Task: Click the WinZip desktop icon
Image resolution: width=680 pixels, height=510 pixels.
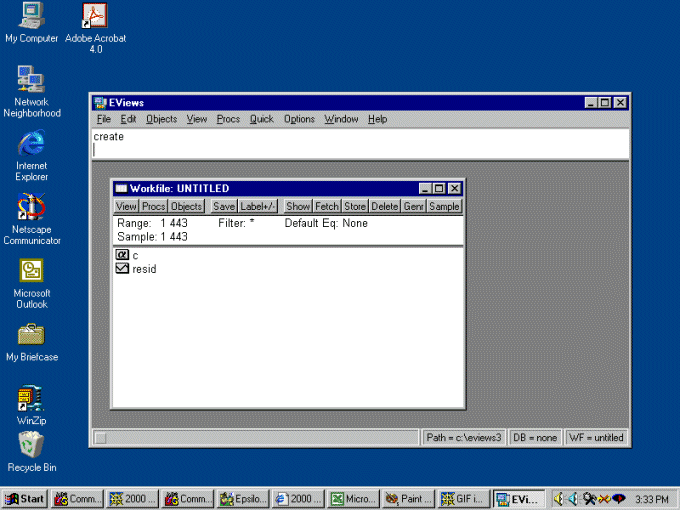Action: pyautogui.click(x=31, y=400)
